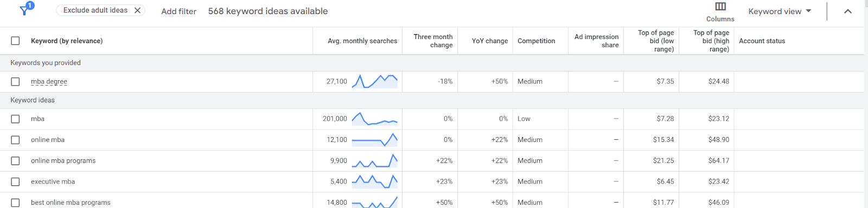Check the executive mba row checkbox
Screen dimensions: 868x208
(15, 181)
